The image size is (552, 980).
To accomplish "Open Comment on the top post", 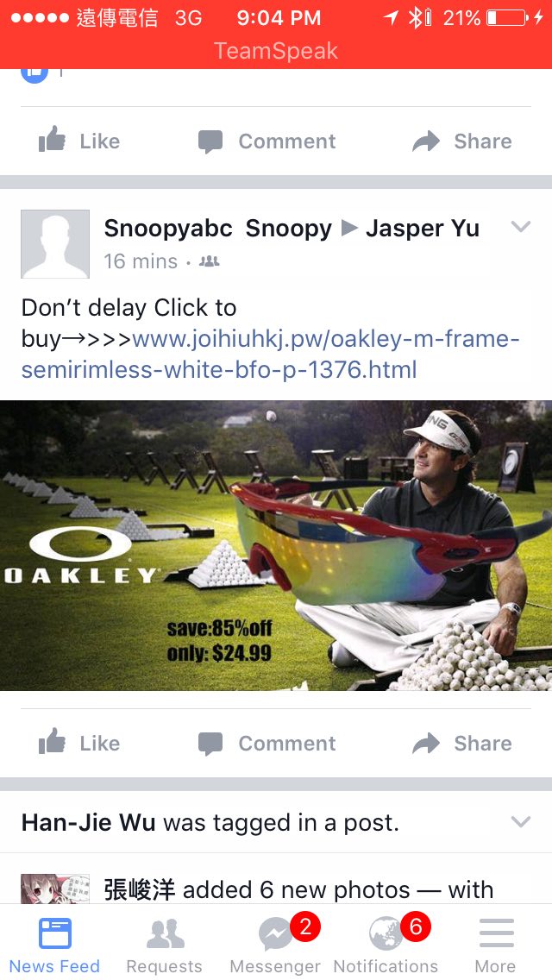I will coord(267,141).
